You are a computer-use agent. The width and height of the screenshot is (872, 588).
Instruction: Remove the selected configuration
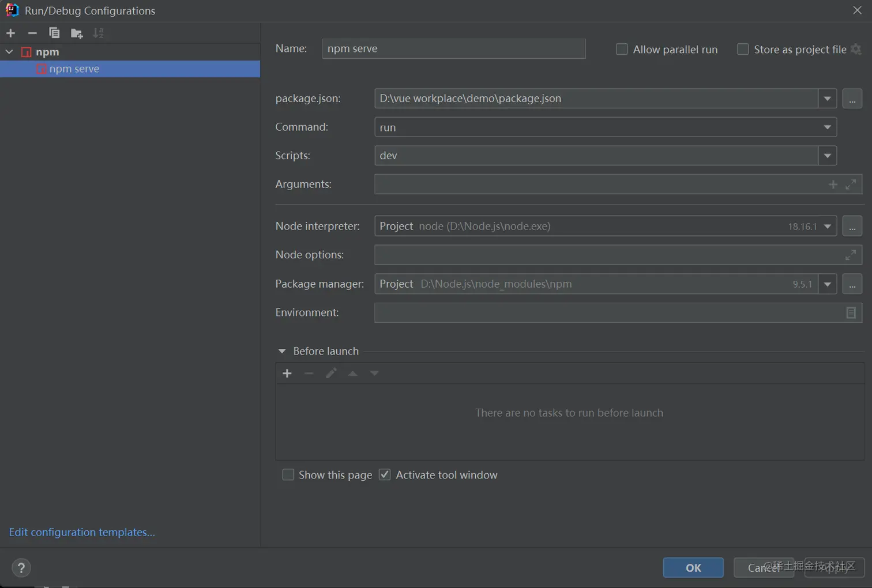tap(32, 33)
